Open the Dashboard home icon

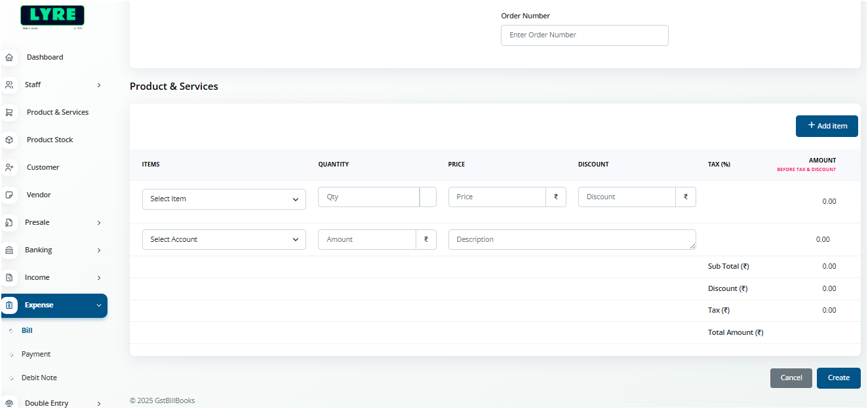[x=10, y=57]
